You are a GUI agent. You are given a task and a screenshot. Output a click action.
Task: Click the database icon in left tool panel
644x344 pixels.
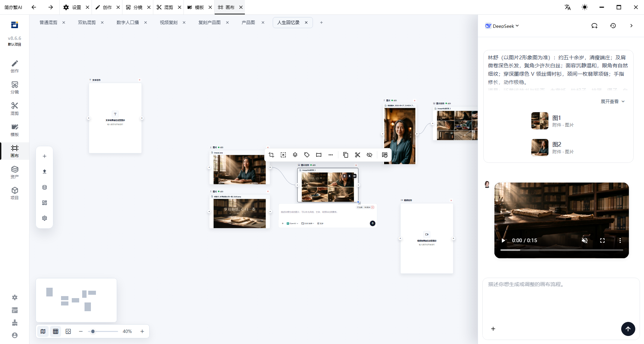click(x=45, y=187)
